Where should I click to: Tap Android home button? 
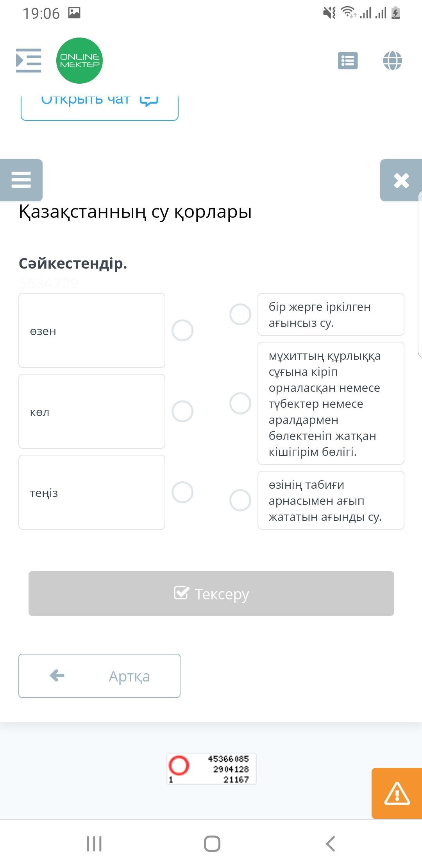click(212, 844)
